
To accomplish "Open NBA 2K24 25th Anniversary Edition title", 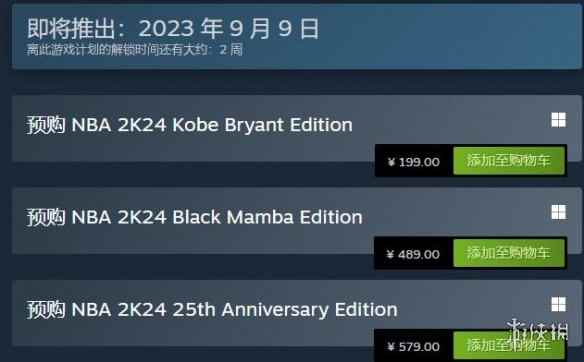I will (234, 310).
